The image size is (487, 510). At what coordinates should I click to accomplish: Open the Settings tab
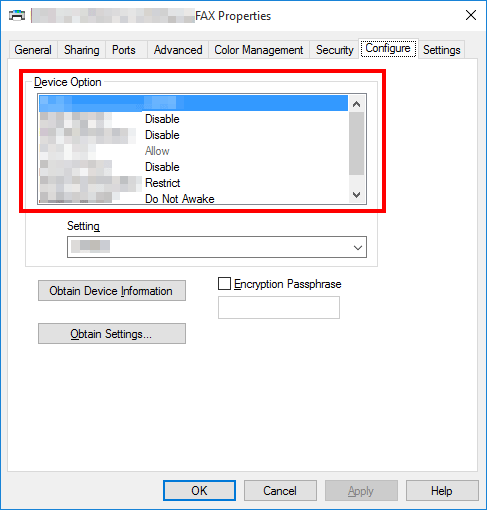(441, 50)
